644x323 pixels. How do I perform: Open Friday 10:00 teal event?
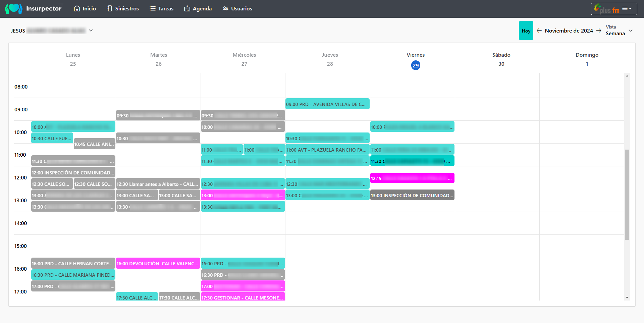[412, 127]
